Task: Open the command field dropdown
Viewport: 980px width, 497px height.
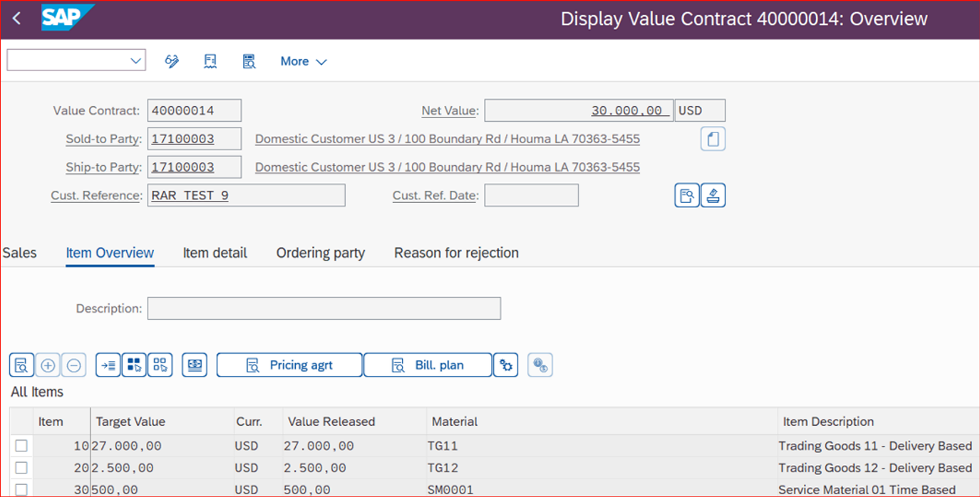Action: coord(135,61)
